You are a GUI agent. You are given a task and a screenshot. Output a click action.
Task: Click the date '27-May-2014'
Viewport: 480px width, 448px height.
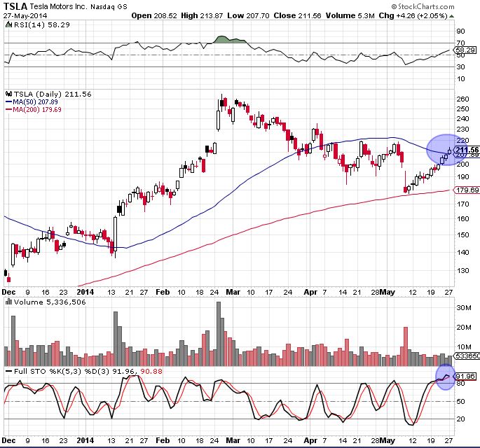coord(25,15)
